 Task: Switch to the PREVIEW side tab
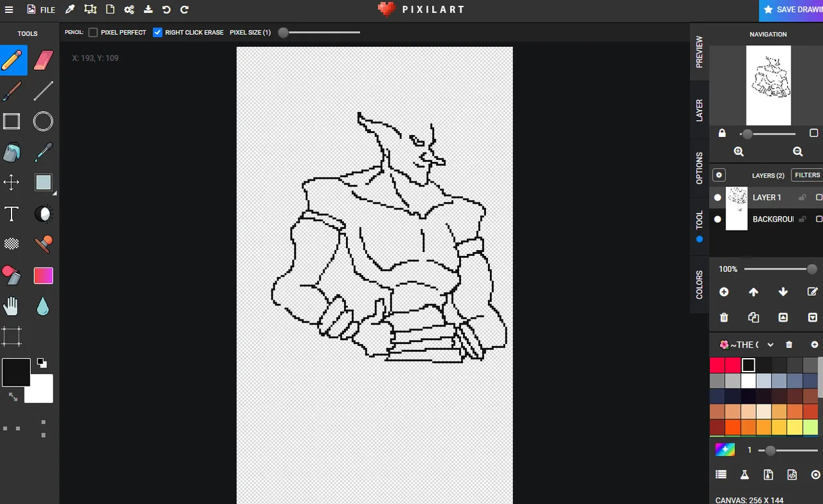[x=700, y=52]
